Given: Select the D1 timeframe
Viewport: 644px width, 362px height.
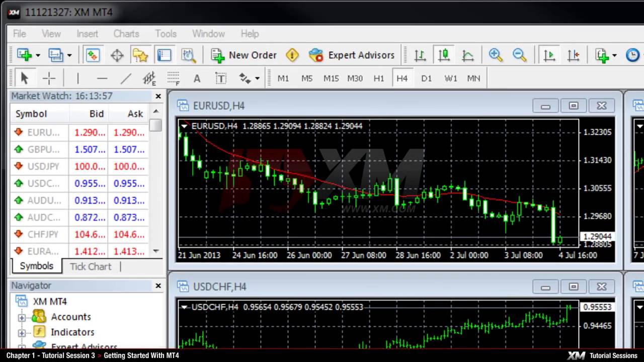Looking at the screenshot, I should (426, 78).
